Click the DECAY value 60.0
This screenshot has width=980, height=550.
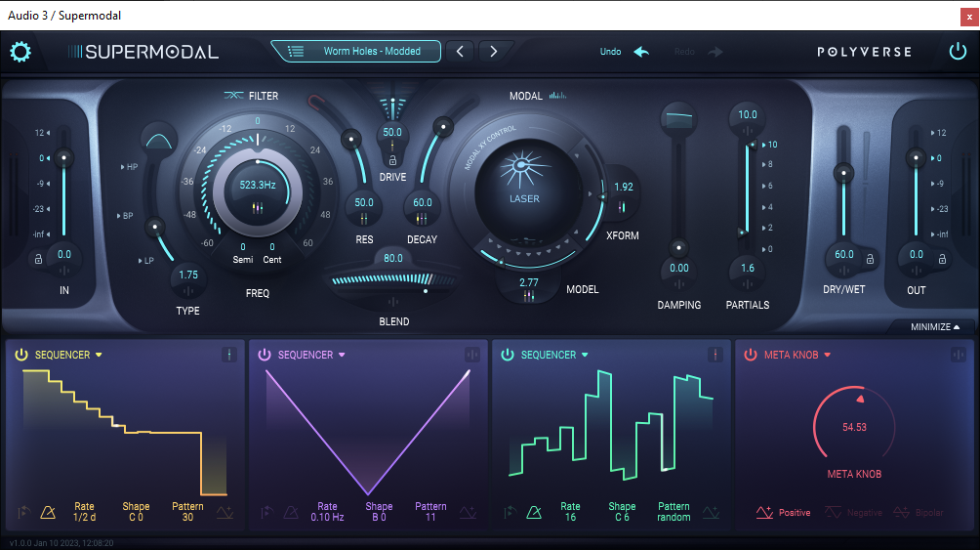point(423,203)
